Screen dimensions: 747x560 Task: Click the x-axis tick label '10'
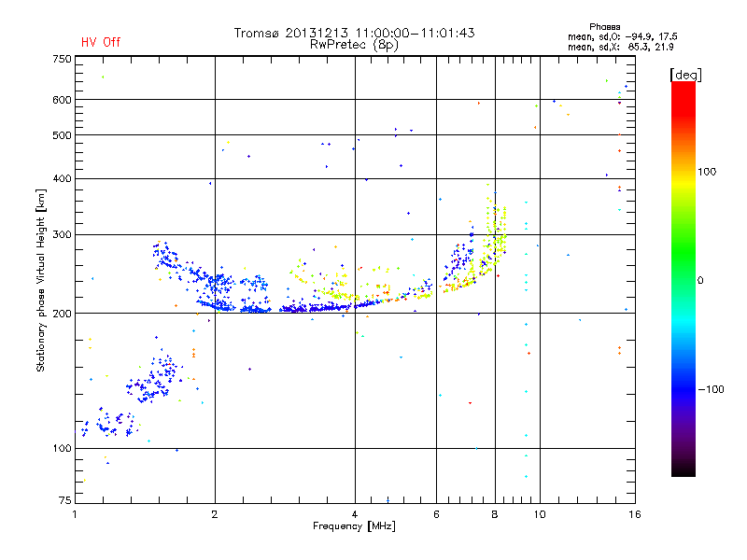click(x=540, y=514)
